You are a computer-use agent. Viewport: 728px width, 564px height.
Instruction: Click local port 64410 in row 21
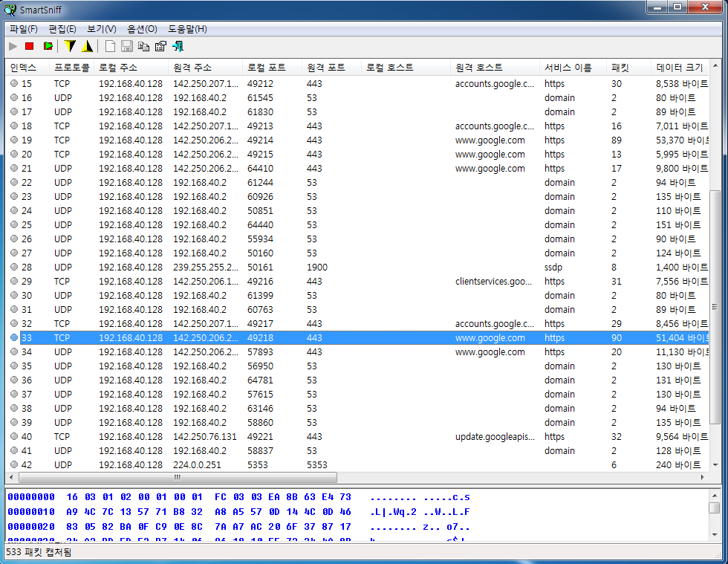pos(260,168)
